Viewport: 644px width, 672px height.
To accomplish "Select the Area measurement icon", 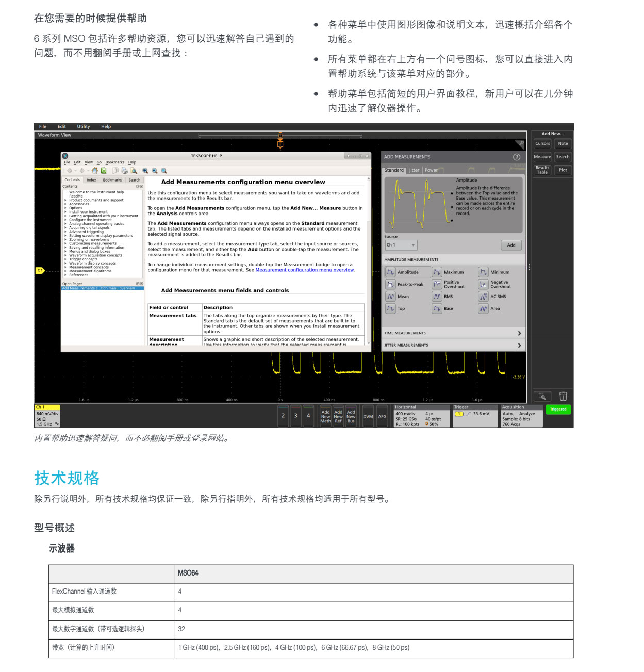I will click(x=483, y=309).
